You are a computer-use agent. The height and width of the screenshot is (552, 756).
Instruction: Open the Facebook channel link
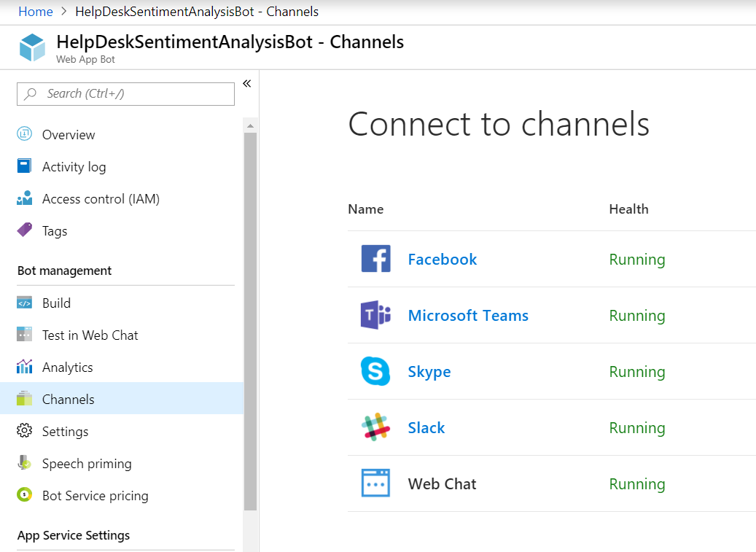click(442, 260)
